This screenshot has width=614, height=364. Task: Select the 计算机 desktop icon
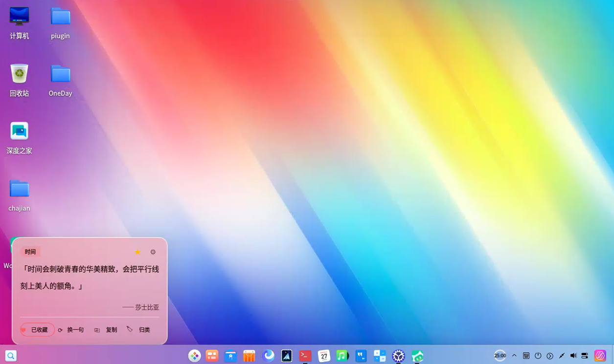[x=19, y=23]
